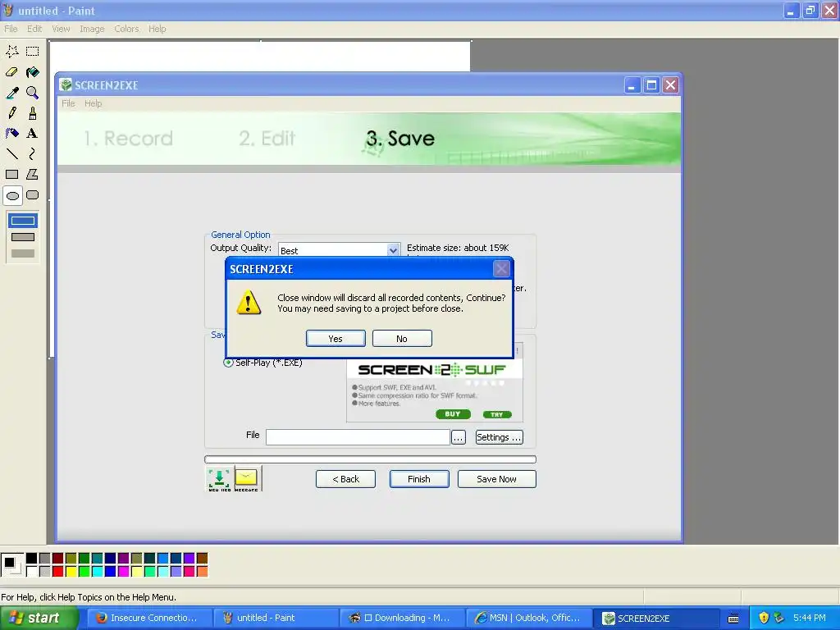The image size is (840, 630).
Task: Click the SCREEN2EXE taskbar button
Action: (x=655, y=619)
